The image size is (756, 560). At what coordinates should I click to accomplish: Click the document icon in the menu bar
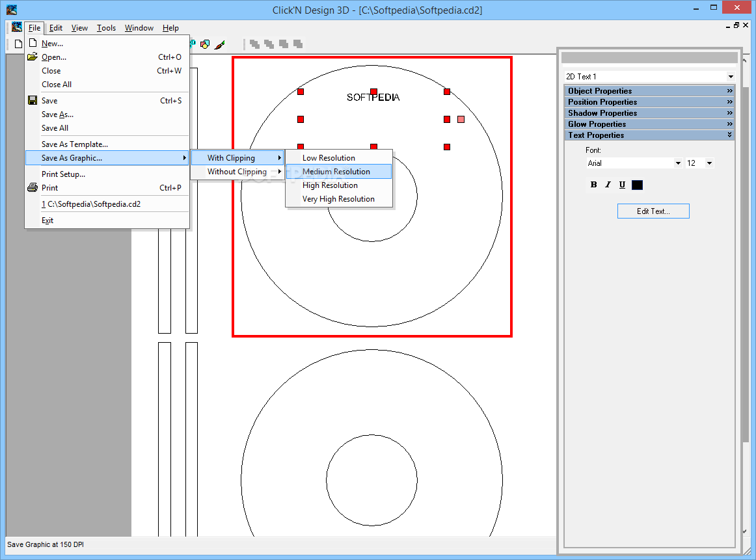(x=17, y=27)
